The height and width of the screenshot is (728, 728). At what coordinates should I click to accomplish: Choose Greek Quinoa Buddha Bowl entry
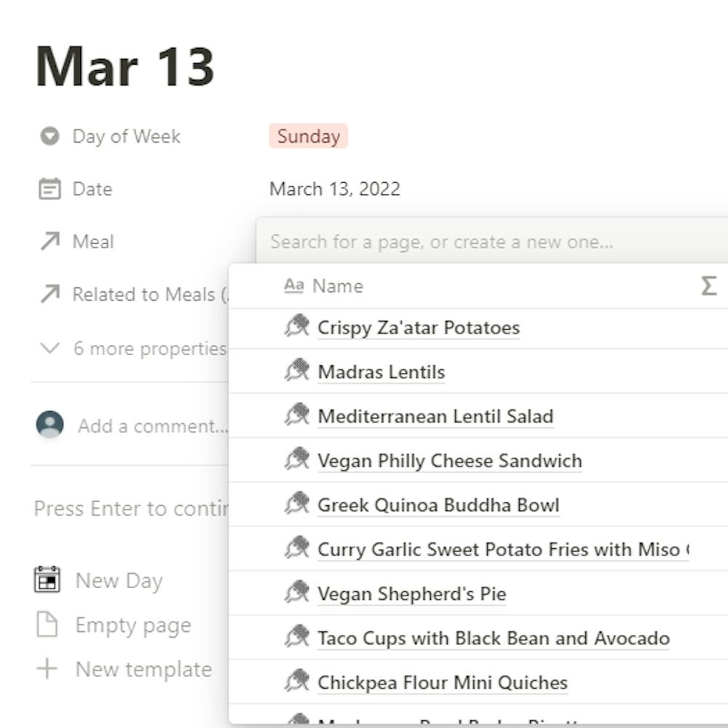point(478,505)
